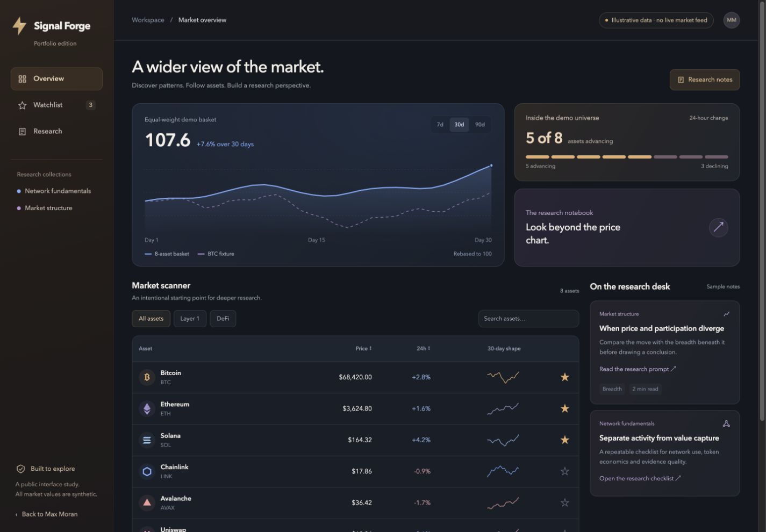Viewport: 766px width, 532px height.
Task: Filter scanner to DeFi assets
Action: (x=223, y=319)
